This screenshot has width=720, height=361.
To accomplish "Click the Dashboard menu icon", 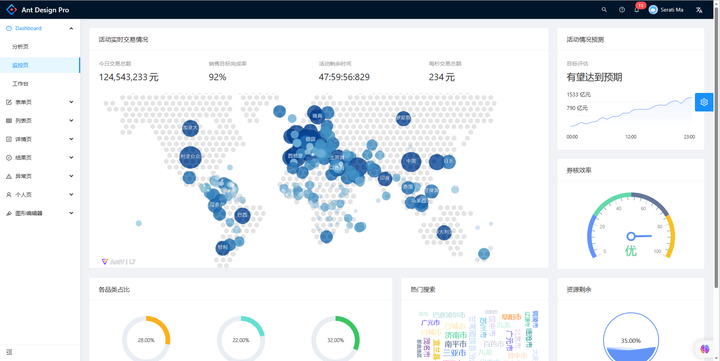I will pos(9,28).
